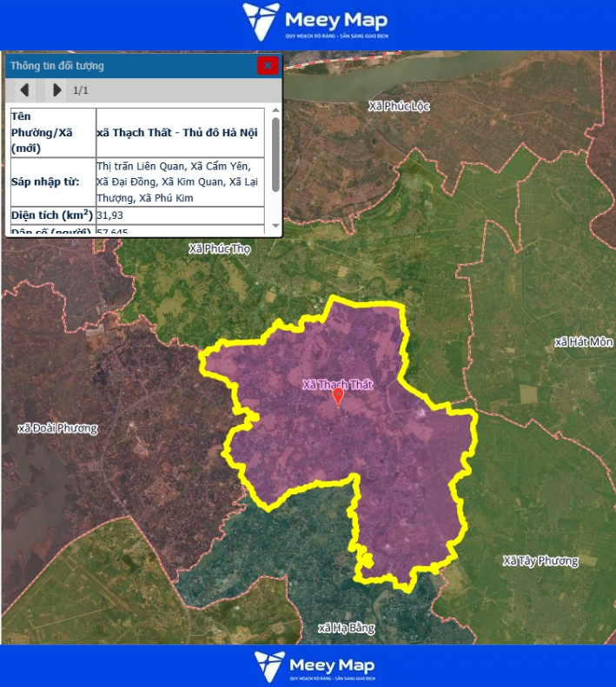The height and width of the screenshot is (687, 616).
Task: Click the info panel scrollbar thumb
Action: pos(275,155)
